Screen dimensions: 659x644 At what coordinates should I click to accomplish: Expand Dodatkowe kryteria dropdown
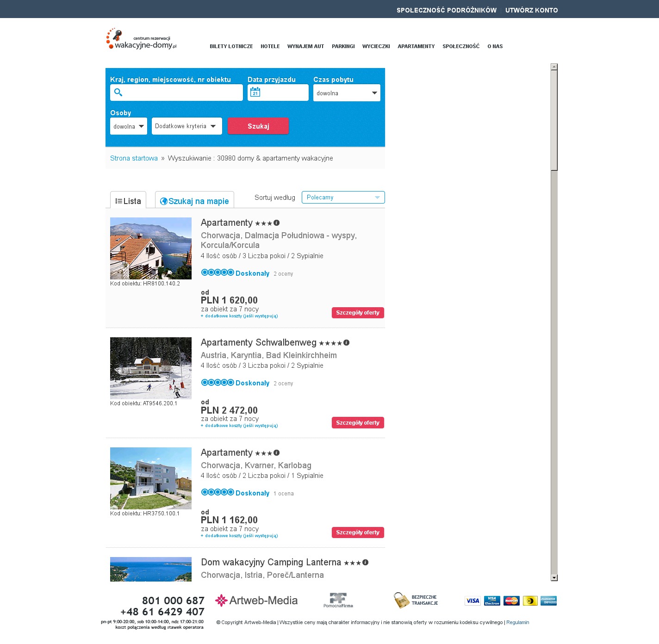click(x=187, y=126)
